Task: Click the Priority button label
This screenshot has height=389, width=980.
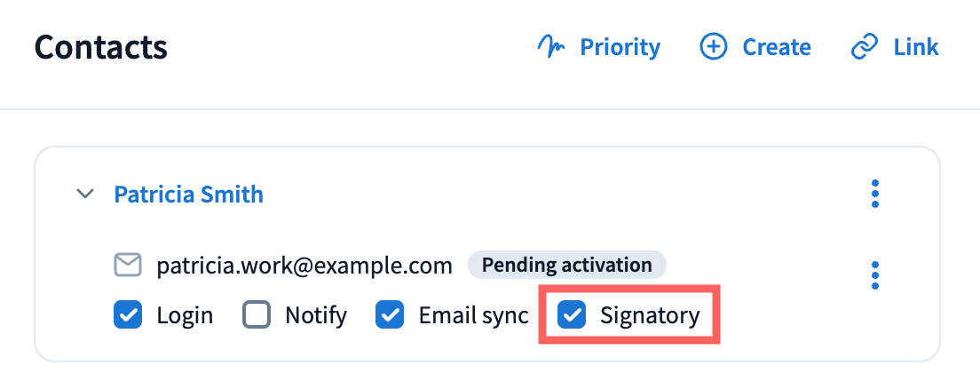Action: 620,47
